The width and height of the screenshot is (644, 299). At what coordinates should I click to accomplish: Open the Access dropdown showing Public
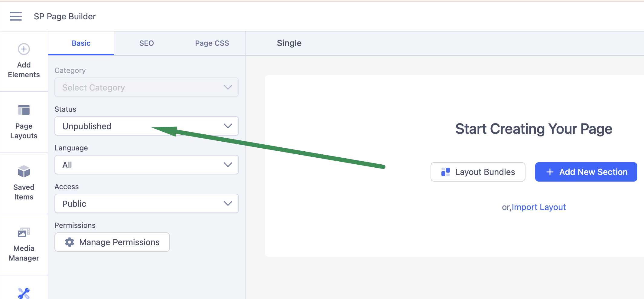(x=147, y=203)
